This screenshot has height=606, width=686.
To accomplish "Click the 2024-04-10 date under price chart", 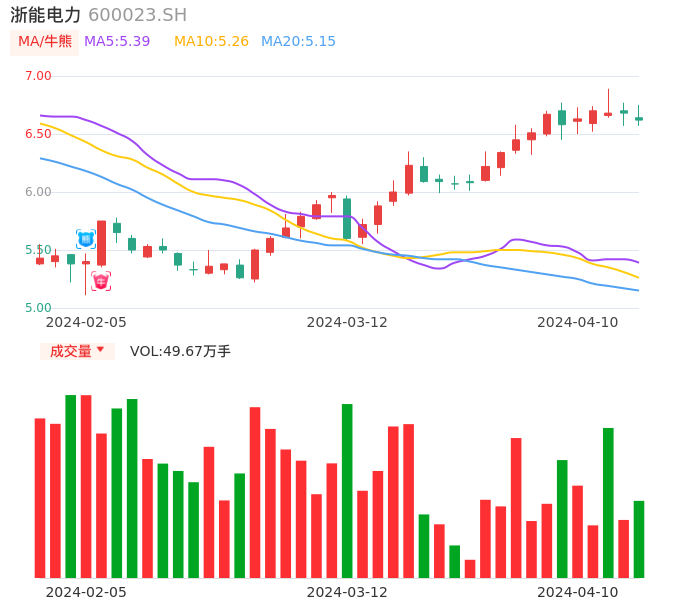I will coord(578,322).
